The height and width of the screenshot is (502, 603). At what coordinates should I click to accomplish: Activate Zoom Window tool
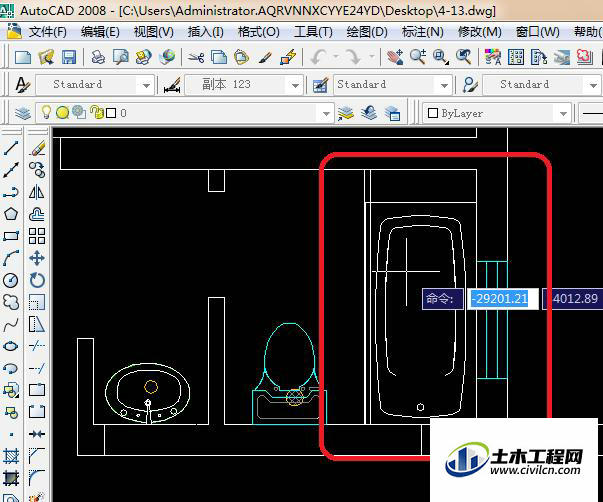coord(441,57)
